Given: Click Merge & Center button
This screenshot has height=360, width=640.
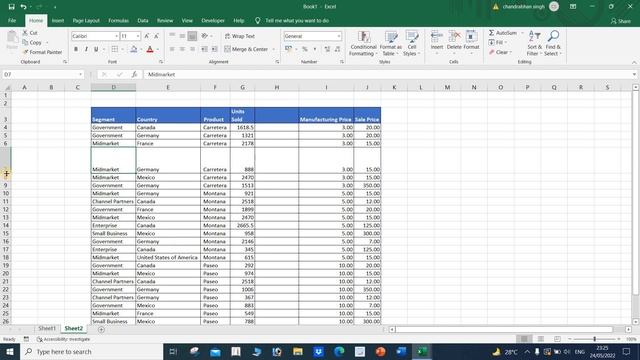Looking at the screenshot, I should (246, 49).
